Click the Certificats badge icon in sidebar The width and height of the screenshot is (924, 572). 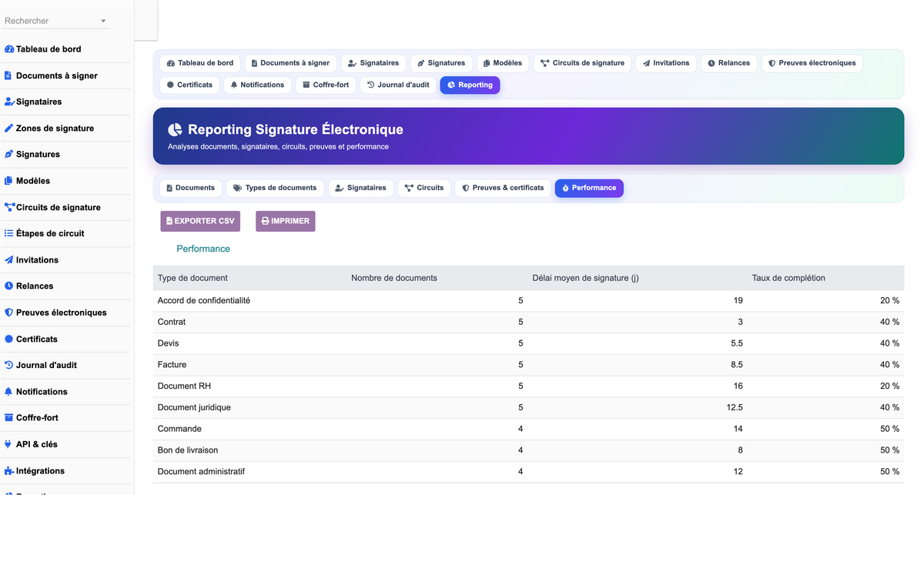pyautogui.click(x=9, y=339)
